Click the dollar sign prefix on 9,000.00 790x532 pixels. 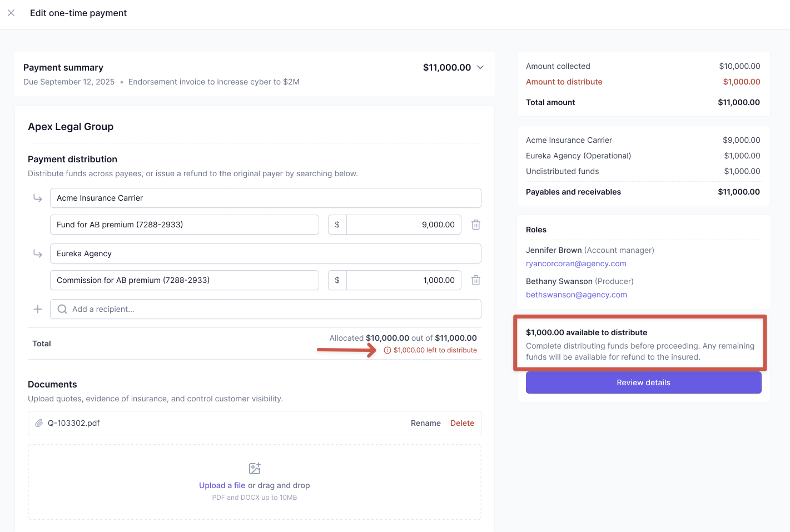tap(337, 225)
